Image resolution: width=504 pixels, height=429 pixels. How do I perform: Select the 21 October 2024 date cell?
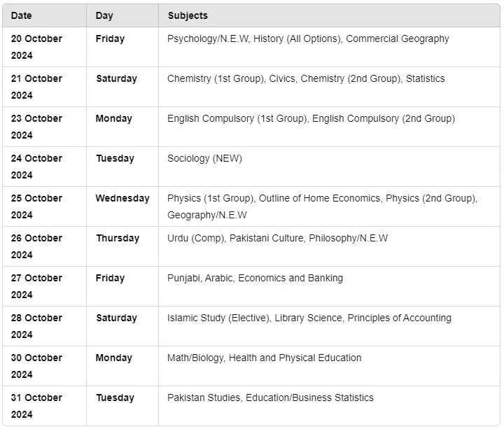click(44, 87)
